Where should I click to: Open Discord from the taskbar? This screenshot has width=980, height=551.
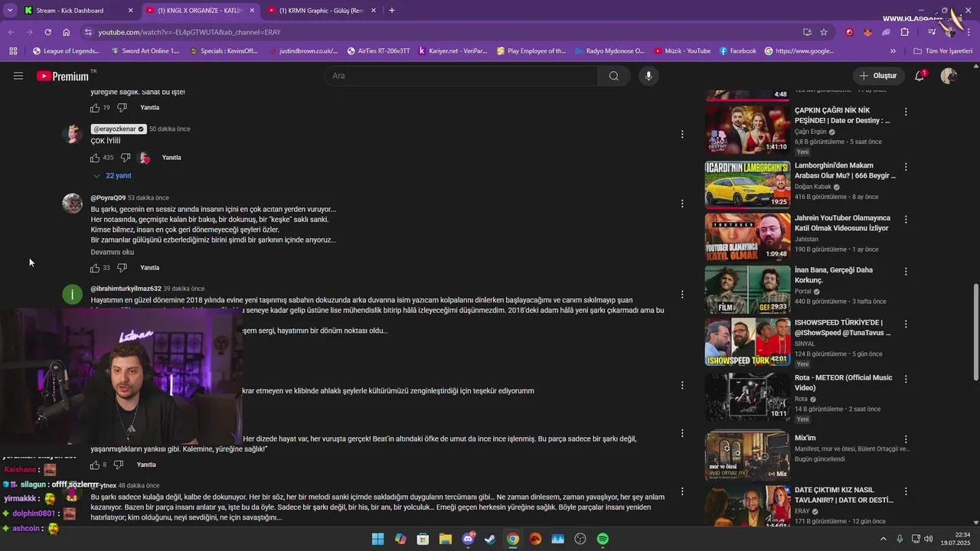[468, 539]
